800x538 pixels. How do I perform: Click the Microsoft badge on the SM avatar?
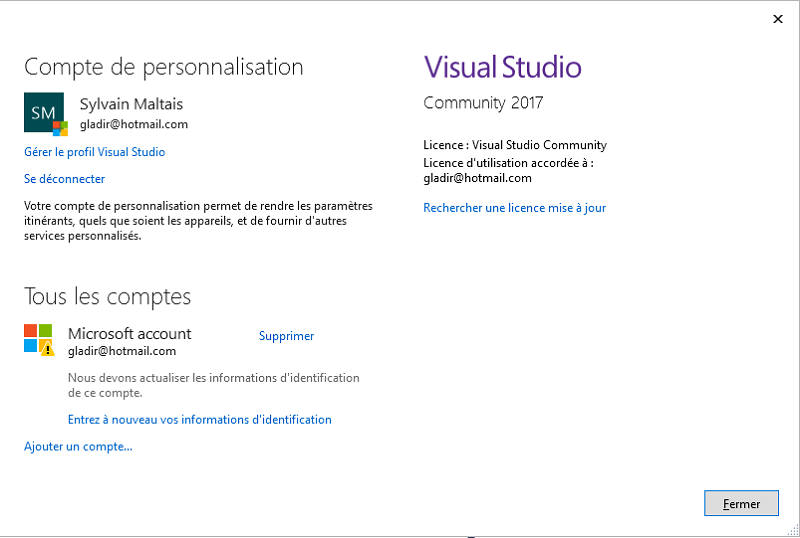pos(60,127)
